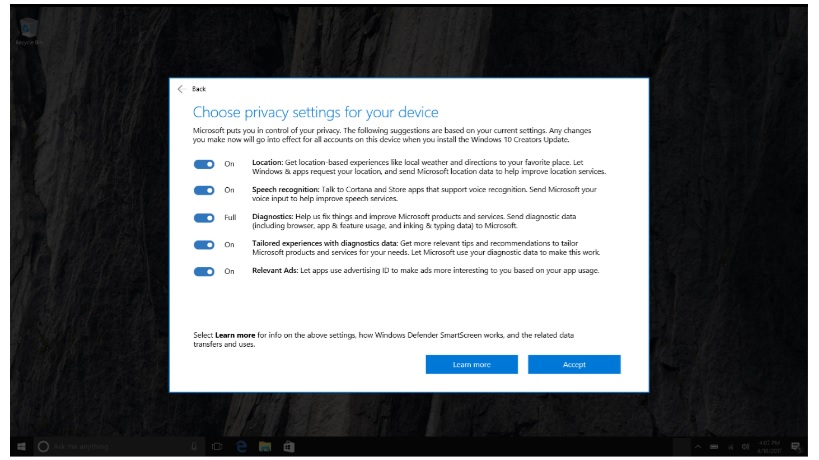Open the Store from the taskbar
819x460 pixels.
tap(289, 446)
